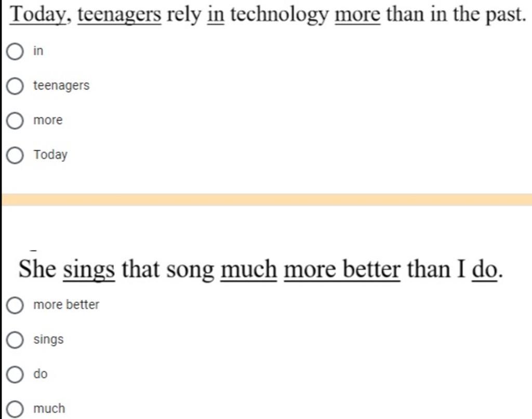Click the word 'She' starting the second question
Screen dimensions: 532x419
(x=37, y=269)
